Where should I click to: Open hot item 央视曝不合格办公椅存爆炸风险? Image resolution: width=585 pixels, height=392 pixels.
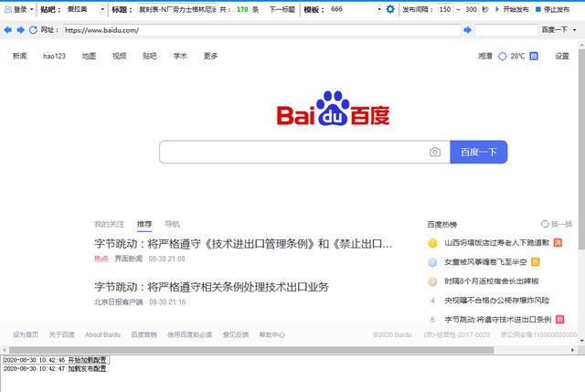point(496,301)
